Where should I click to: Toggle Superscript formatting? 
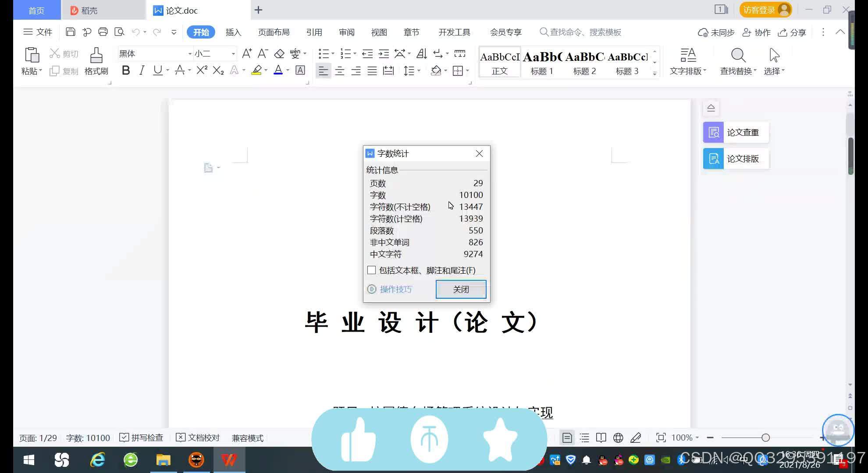(202, 71)
